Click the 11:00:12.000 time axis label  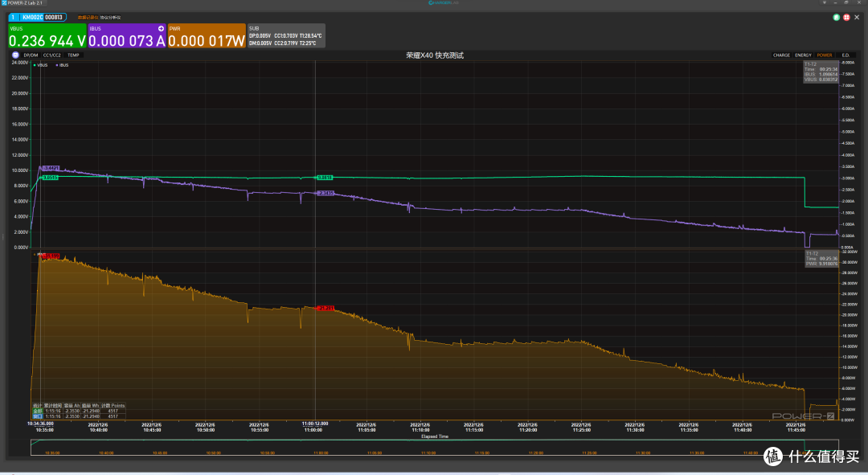pos(315,424)
